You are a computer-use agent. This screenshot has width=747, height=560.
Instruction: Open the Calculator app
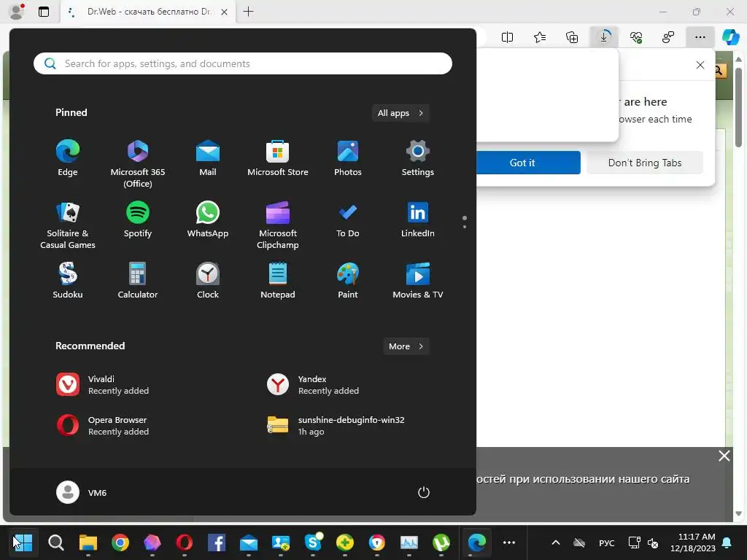click(138, 281)
